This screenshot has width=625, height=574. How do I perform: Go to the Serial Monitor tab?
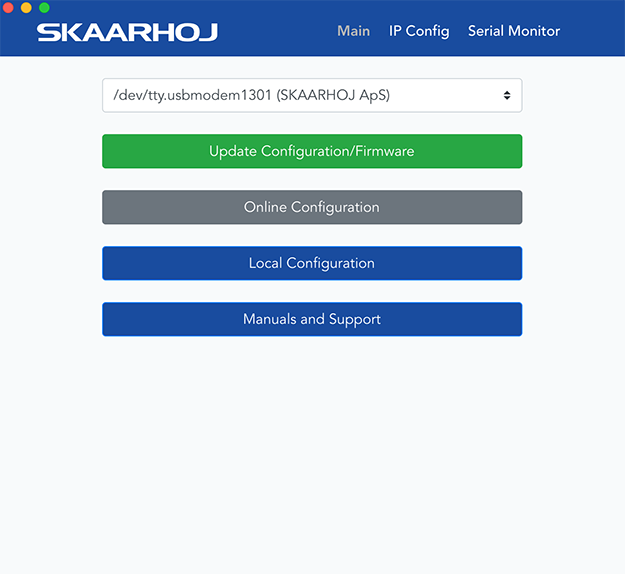(513, 31)
